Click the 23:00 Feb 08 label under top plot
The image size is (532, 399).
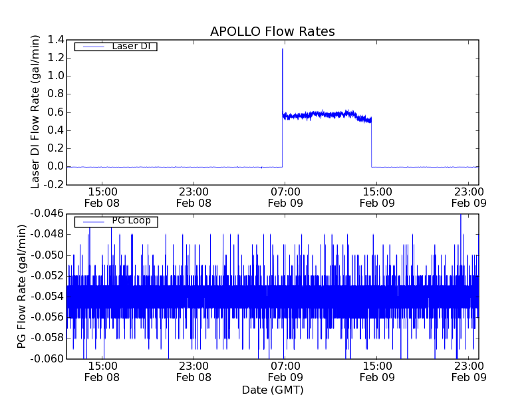(194, 198)
